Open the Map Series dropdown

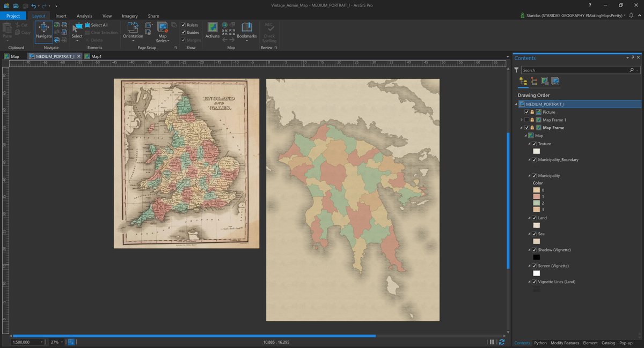(162, 32)
